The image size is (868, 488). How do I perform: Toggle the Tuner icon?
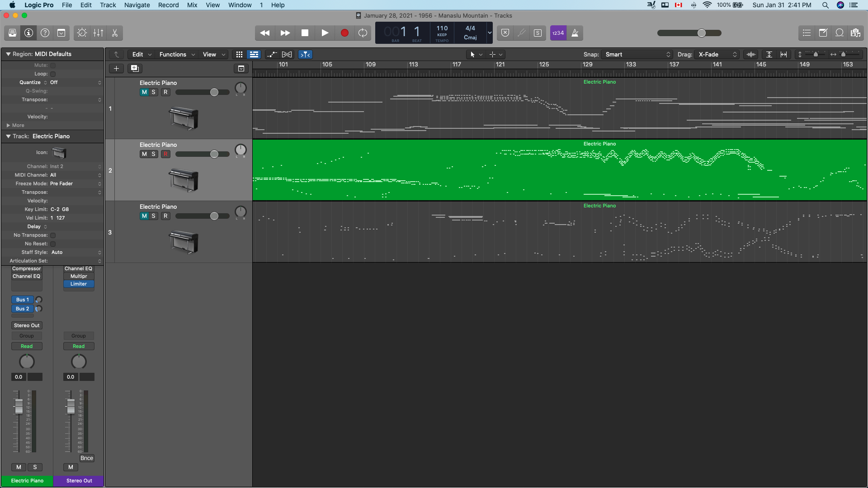pos(522,33)
